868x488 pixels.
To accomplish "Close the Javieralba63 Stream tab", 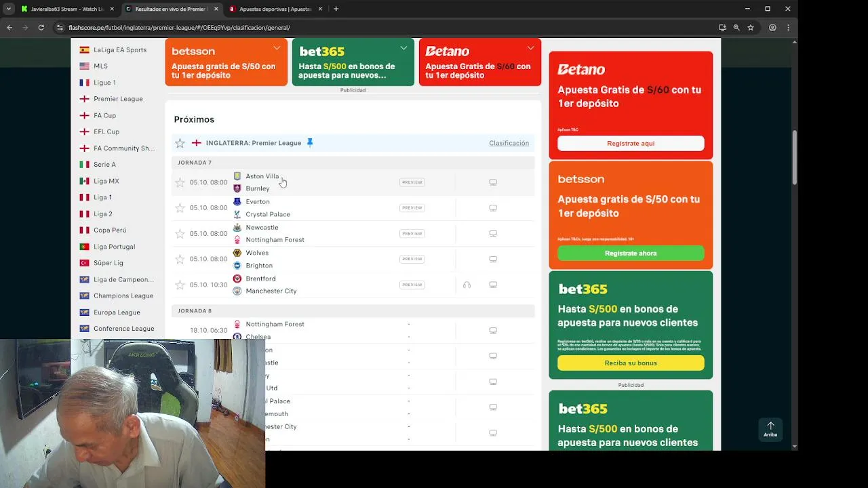I will 112,9.
